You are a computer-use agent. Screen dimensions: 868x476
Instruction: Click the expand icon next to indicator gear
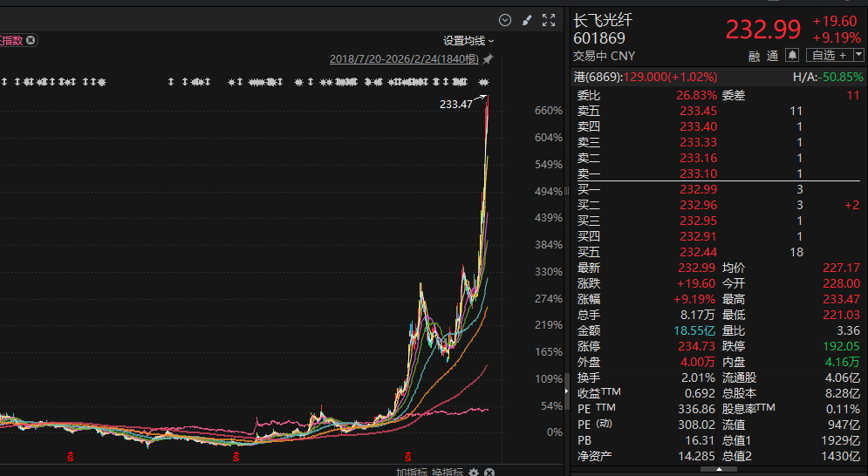[490, 472]
